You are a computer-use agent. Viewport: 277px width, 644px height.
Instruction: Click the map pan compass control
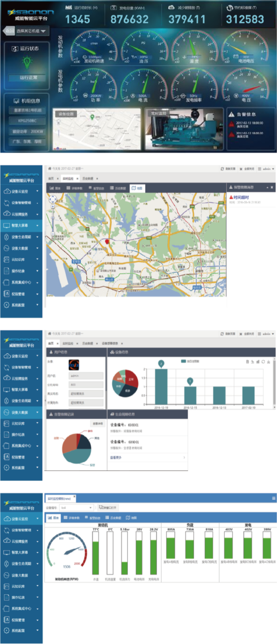(x=53, y=199)
